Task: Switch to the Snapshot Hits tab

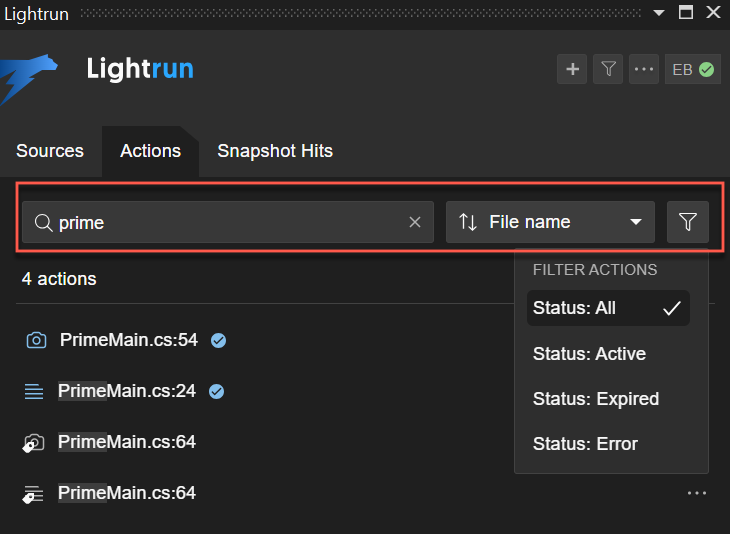Action: pyautogui.click(x=275, y=151)
